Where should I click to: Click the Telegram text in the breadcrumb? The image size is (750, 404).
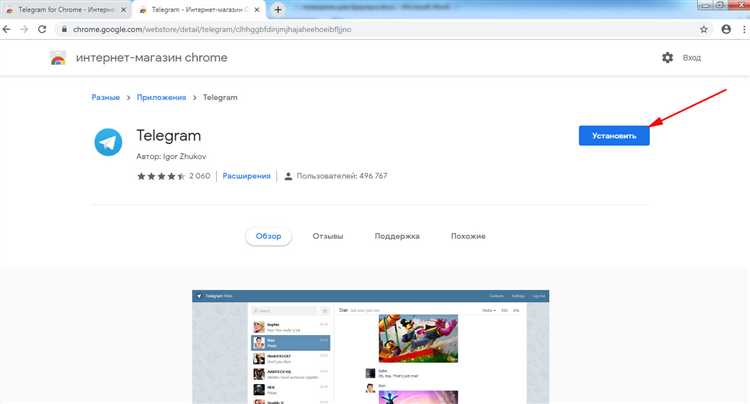[x=220, y=97]
